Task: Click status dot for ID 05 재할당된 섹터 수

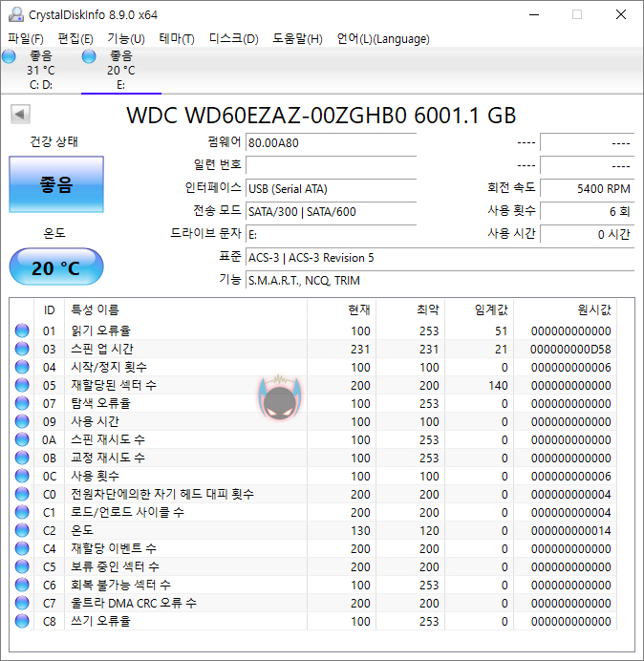Action: (22, 385)
